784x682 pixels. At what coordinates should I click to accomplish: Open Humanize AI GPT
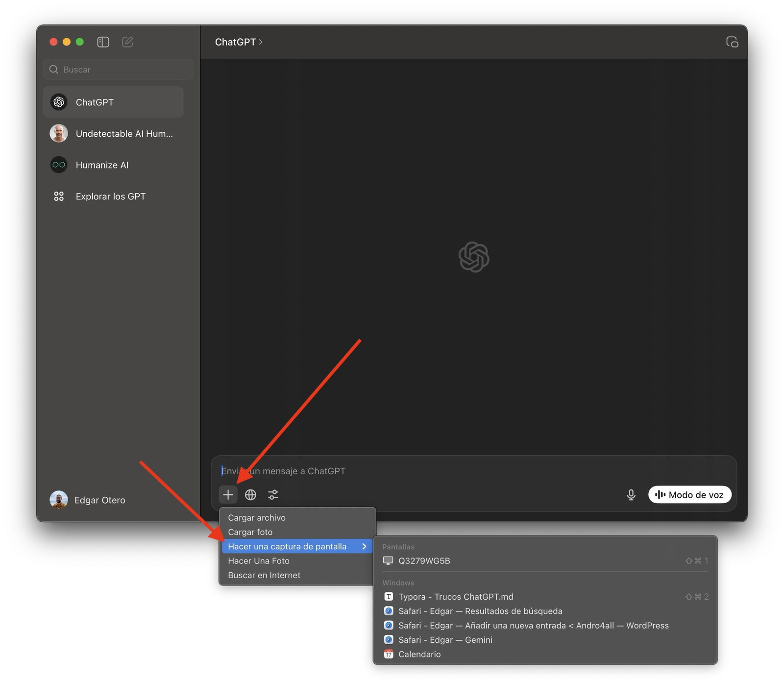[113, 165]
